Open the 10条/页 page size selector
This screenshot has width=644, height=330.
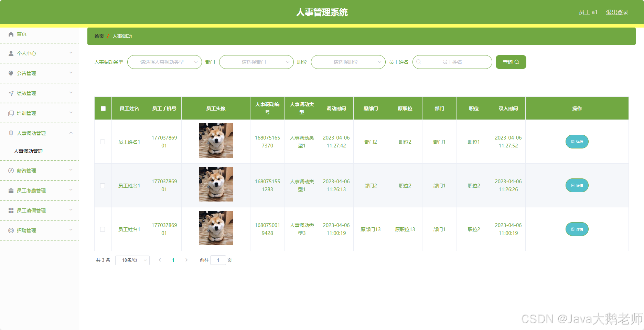click(x=132, y=260)
